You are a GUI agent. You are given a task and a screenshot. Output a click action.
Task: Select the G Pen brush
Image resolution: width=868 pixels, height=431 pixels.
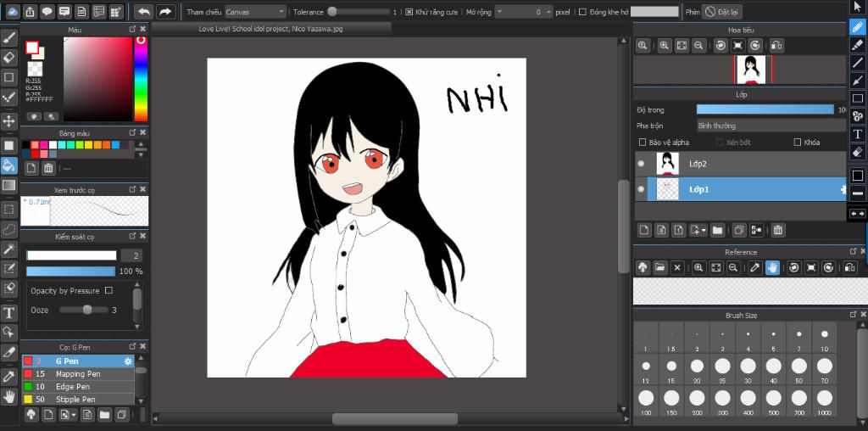[x=78, y=361]
